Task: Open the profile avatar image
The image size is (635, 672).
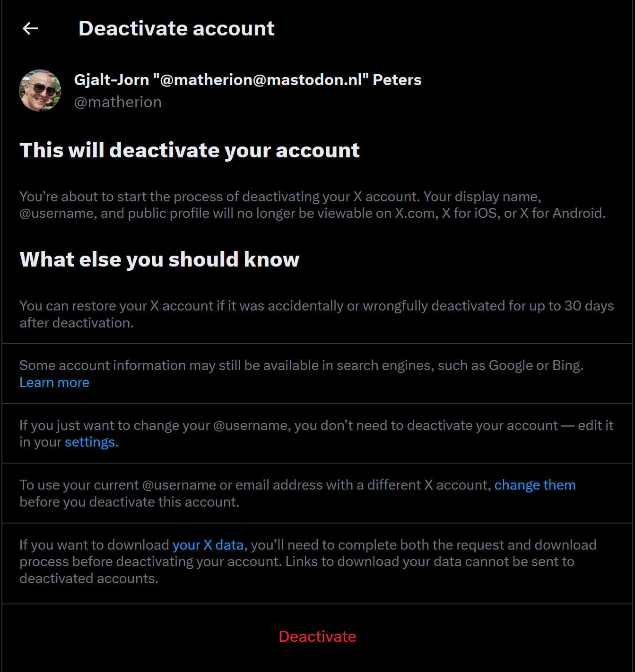Action: click(40, 90)
